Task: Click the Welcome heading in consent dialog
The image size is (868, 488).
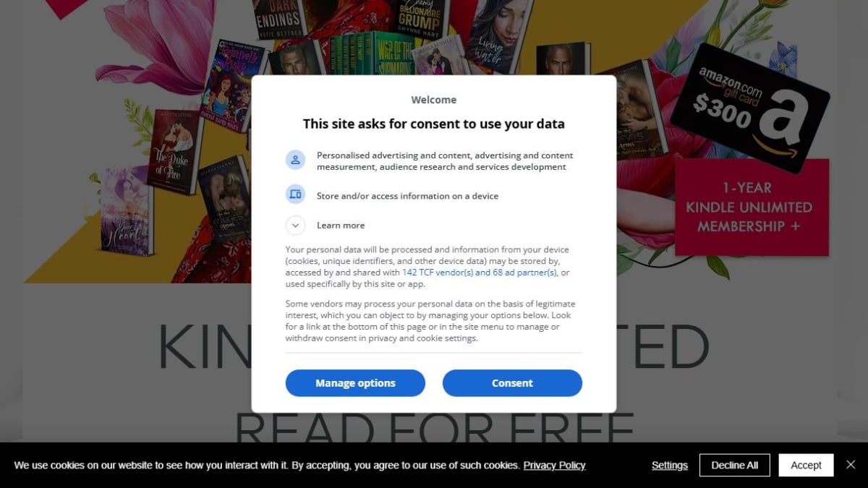Action: 434,100
